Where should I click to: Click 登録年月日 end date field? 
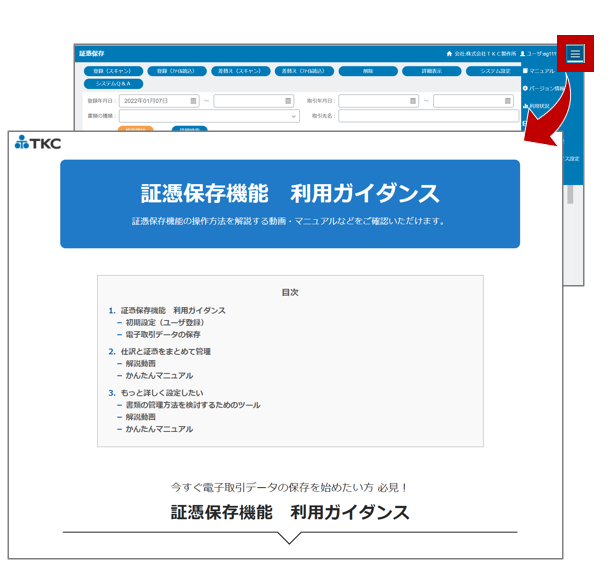point(254,101)
